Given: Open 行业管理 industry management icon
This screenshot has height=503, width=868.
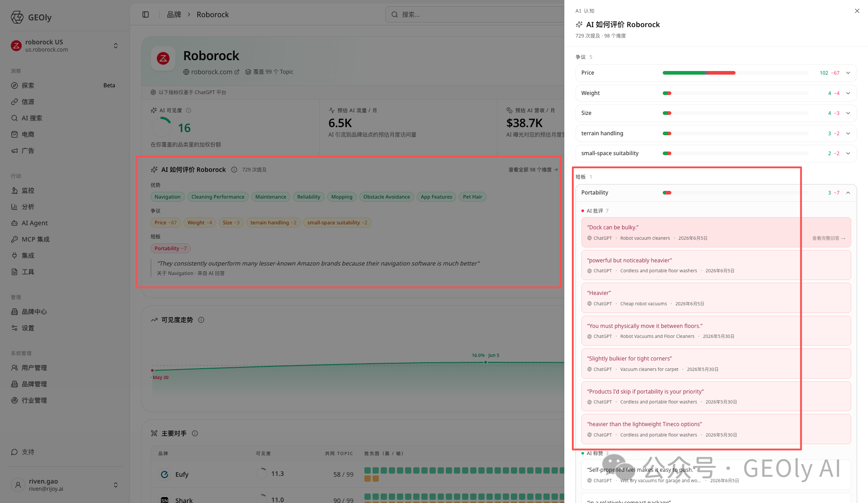Looking at the screenshot, I should click(x=14, y=400).
